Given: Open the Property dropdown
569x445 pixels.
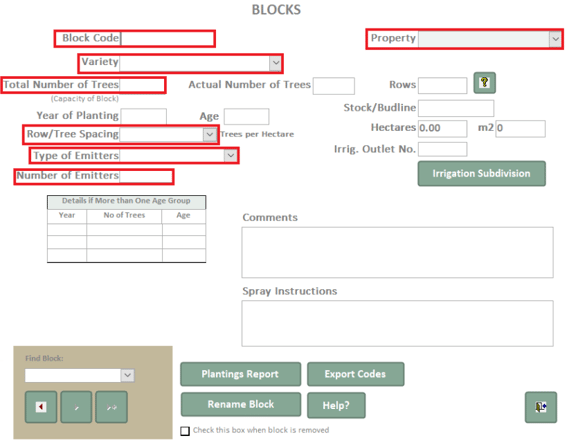Looking at the screenshot, I should (x=555, y=39).
